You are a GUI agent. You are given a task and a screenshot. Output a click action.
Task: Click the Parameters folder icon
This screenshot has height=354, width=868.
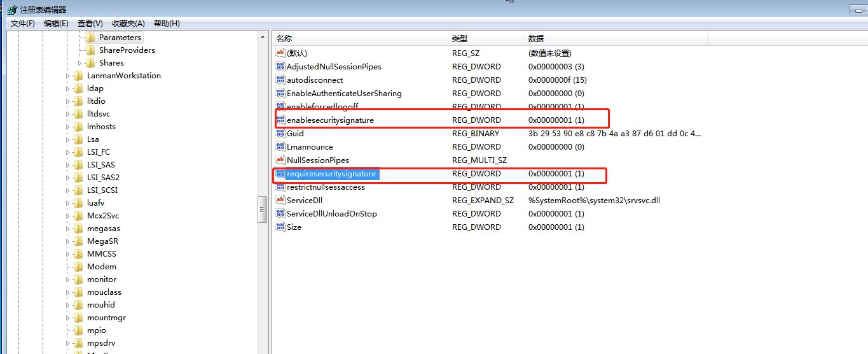pos(90,38)
